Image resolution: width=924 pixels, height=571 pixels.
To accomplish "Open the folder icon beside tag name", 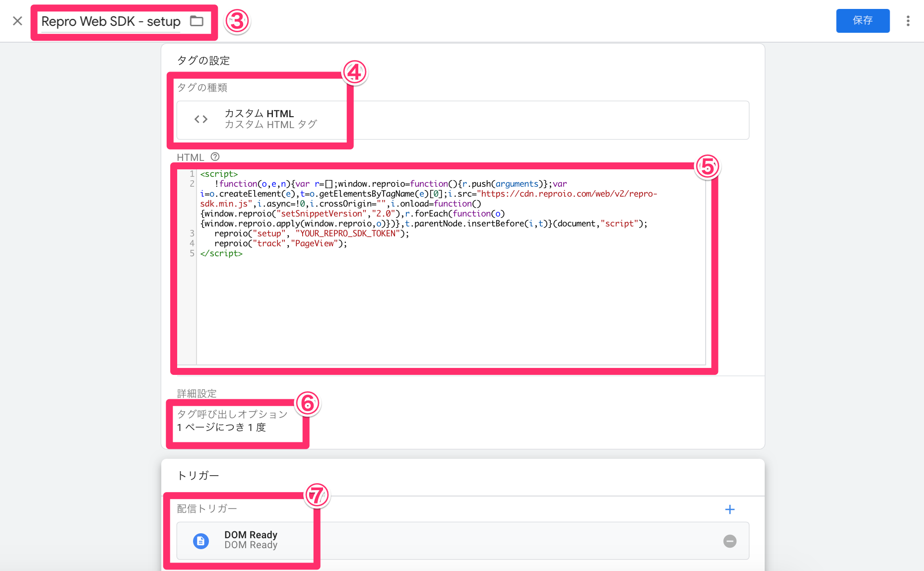I will (197, 21).
